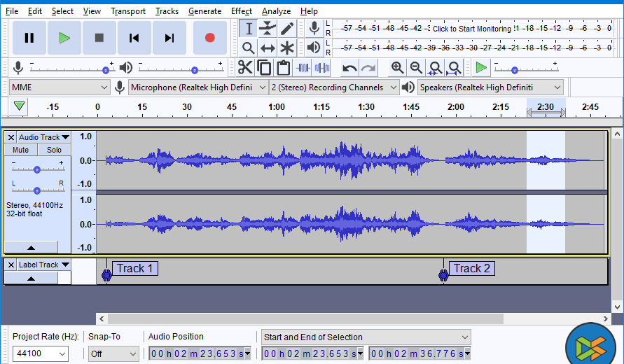Open the Generate menu
This screenshot has width=624, height=364.
point(204,11)
